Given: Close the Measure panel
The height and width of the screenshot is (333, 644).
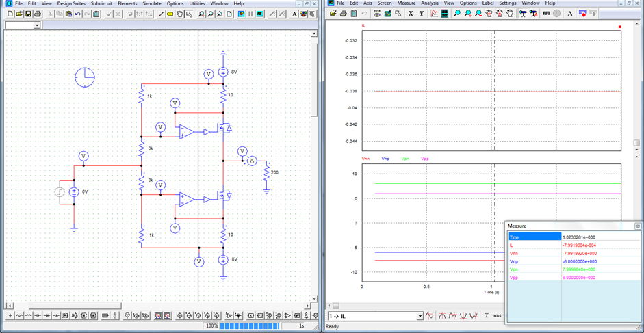Looking at the screenshot, I should 638,226.
